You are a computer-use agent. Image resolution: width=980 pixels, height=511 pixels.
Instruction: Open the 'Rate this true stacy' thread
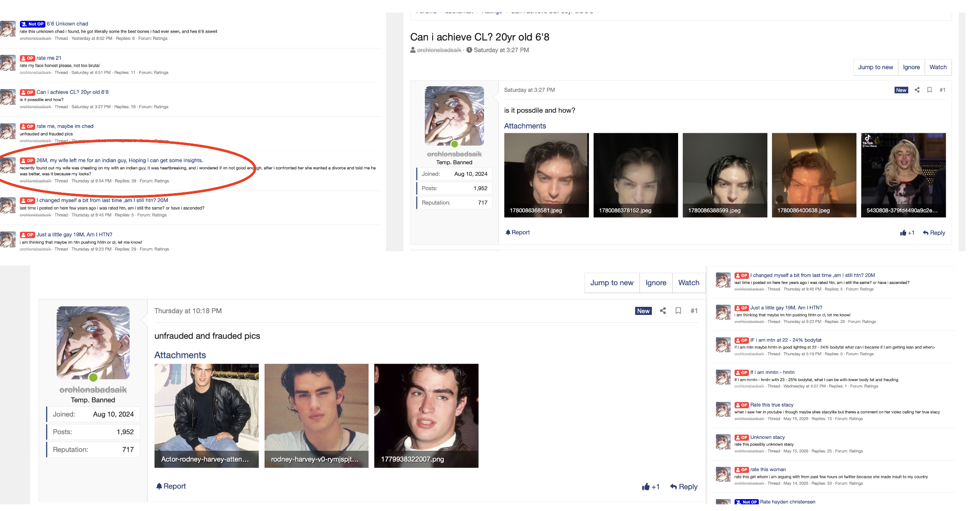pos(772,405)
